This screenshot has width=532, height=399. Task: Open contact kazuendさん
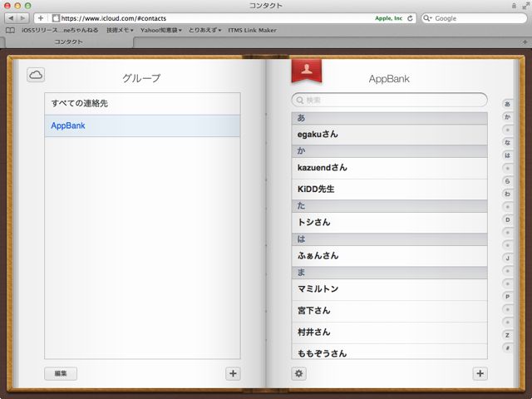pos(390,168)
